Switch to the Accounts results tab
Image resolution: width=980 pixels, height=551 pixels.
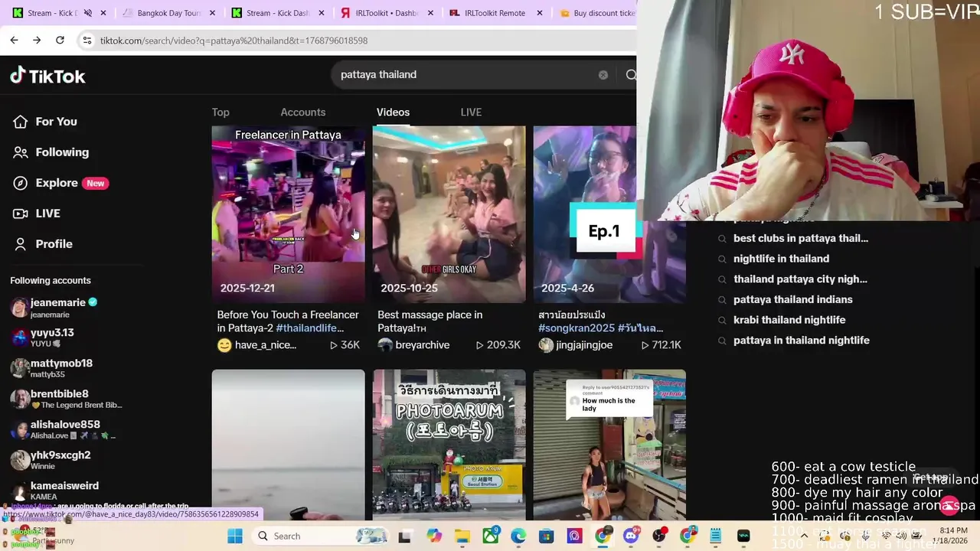[x=303, y=112]
